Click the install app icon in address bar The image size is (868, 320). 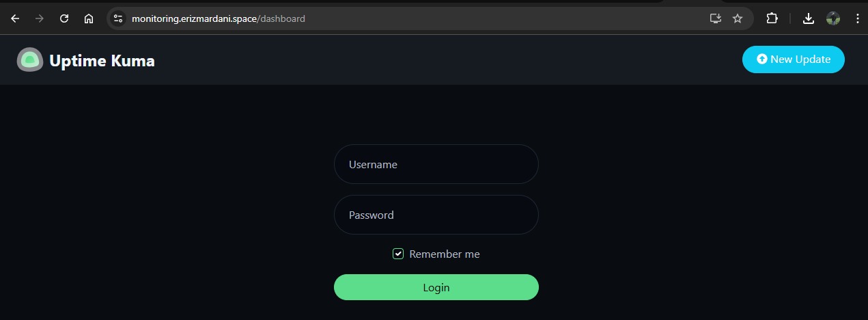[715, 18]
